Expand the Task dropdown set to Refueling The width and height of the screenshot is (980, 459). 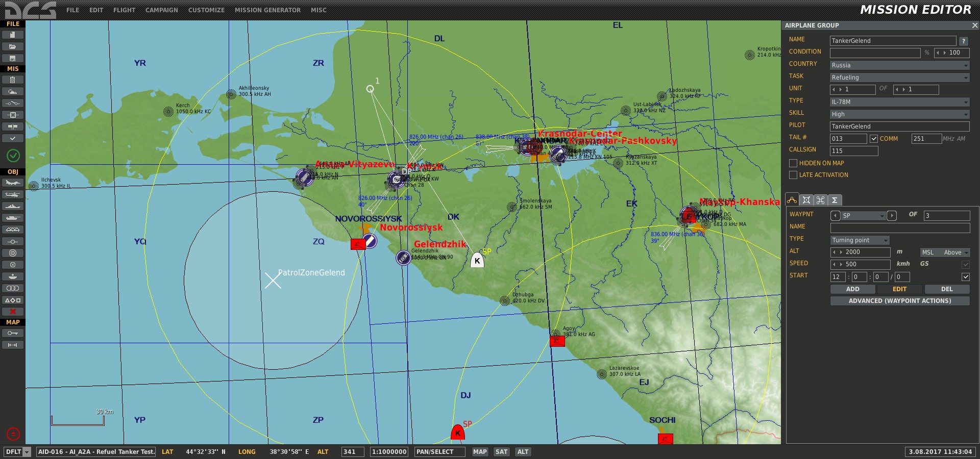tap(899, 78)
